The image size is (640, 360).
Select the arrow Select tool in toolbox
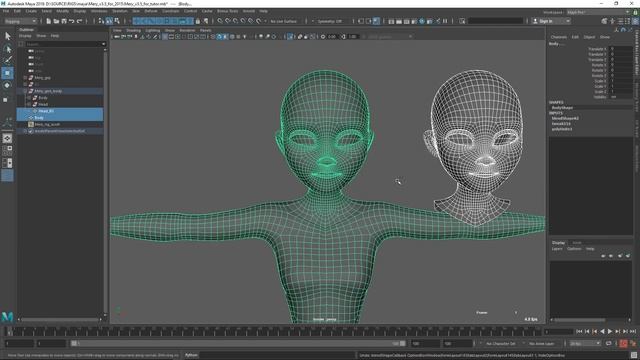[x=7, y=36]
